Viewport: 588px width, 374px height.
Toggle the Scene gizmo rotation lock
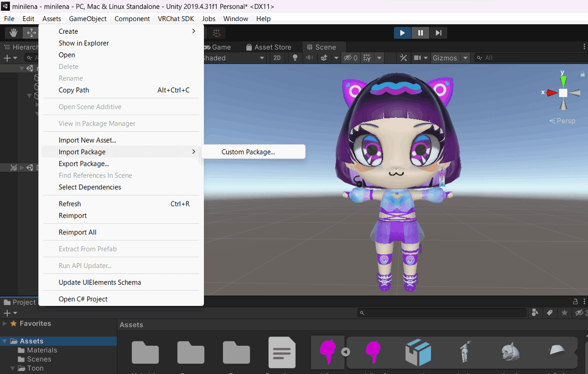(582, 74)
